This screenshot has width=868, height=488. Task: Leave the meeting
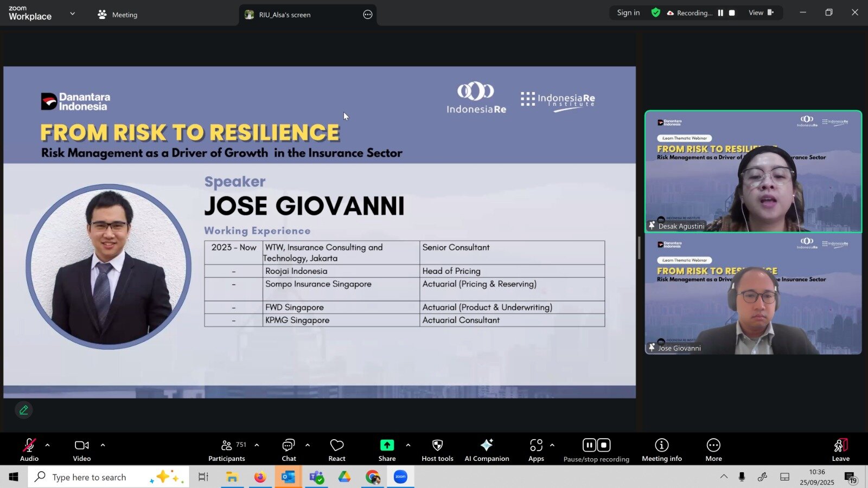840,450
